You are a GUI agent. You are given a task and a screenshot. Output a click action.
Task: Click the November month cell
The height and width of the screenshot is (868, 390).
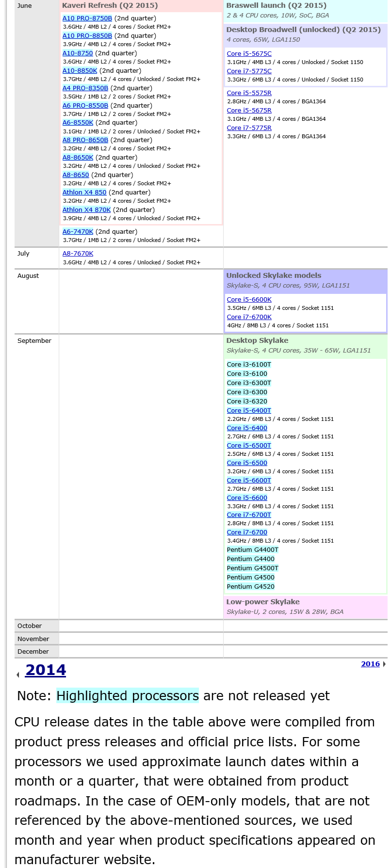coord(37,639)
